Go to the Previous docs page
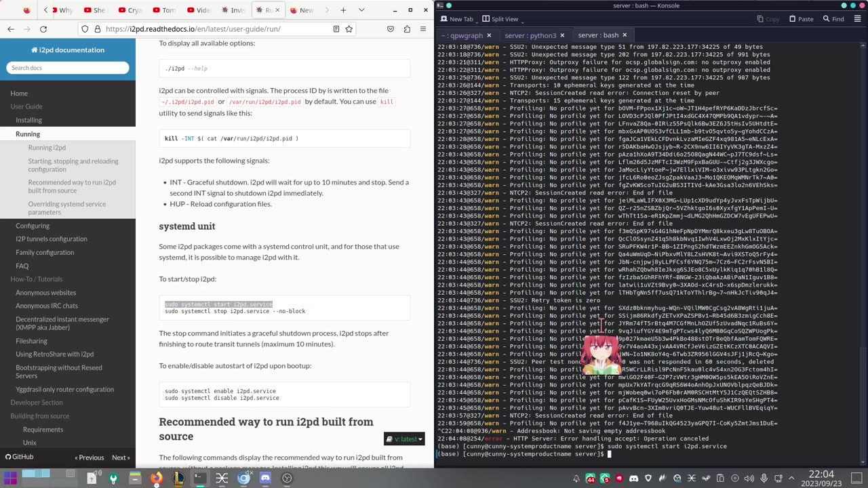 click(x=90, y=457)
